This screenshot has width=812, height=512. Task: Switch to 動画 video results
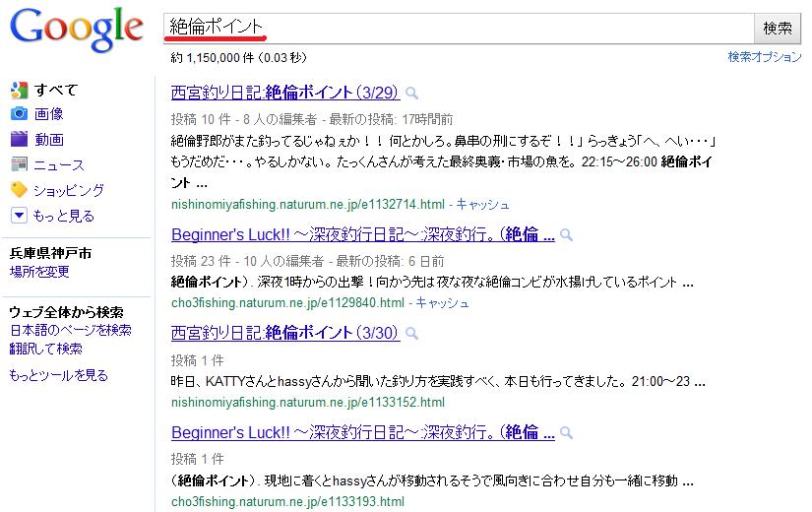pos(48,139)
